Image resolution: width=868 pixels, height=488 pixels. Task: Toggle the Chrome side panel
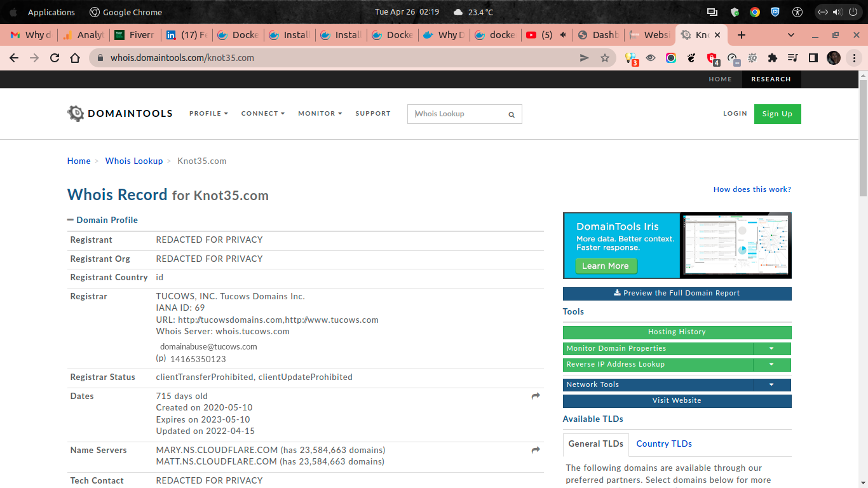[x=813, y=58]
